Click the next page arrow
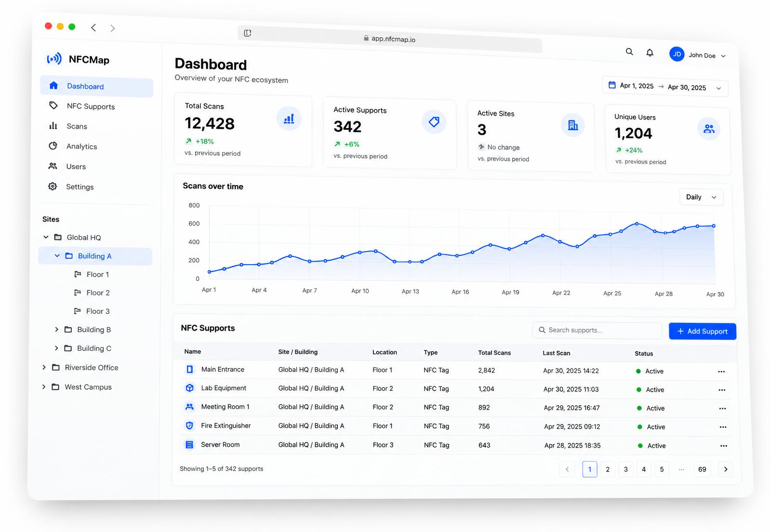The width and height of the screenshot is (771, 532). 726,469
